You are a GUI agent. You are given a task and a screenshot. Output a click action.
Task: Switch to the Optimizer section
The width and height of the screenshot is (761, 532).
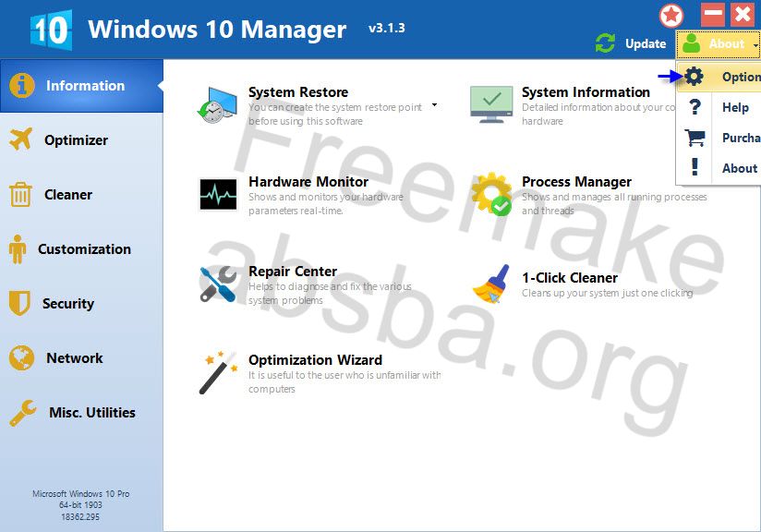(x=81, y=139)
